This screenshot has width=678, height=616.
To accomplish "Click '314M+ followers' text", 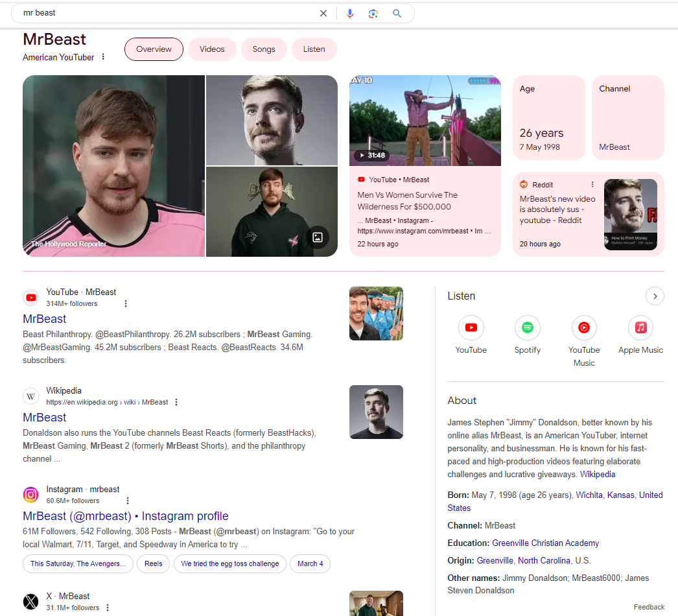I will 72,303.
